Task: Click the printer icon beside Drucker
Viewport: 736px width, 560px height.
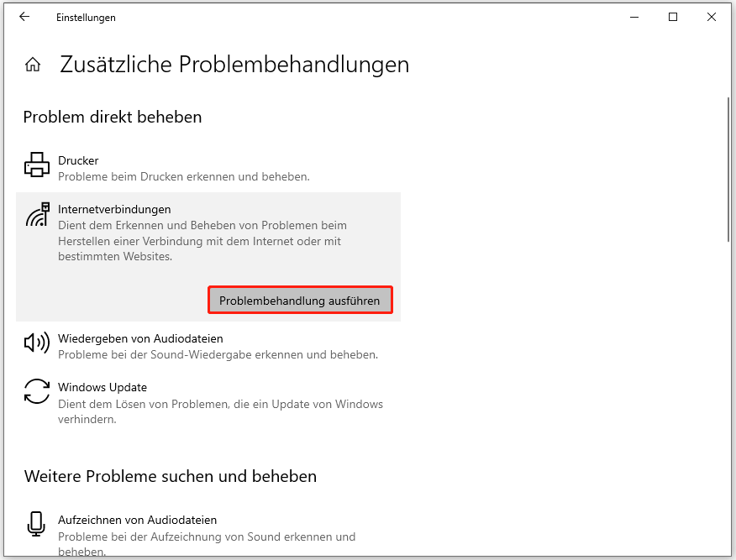Action: point(37,165)
